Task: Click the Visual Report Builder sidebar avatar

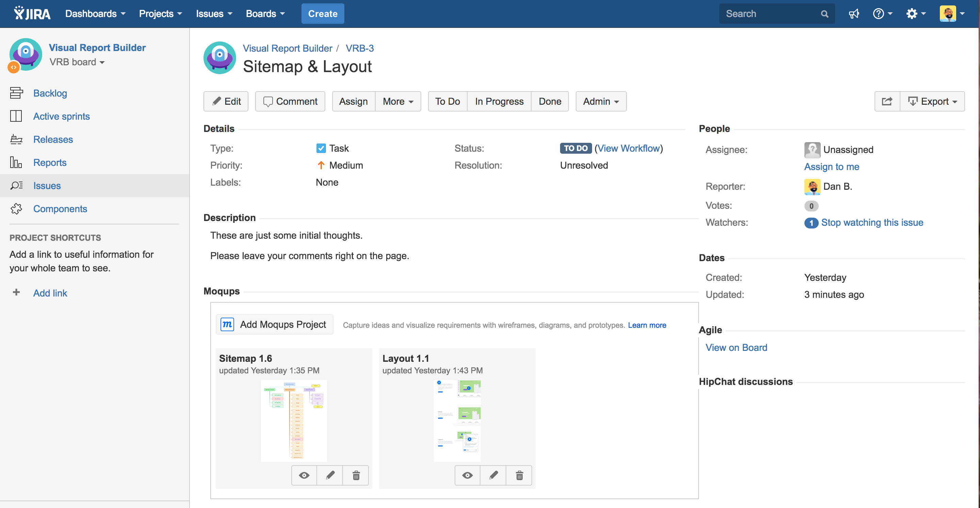Action: pyautogui.click(x=25, y=54)
